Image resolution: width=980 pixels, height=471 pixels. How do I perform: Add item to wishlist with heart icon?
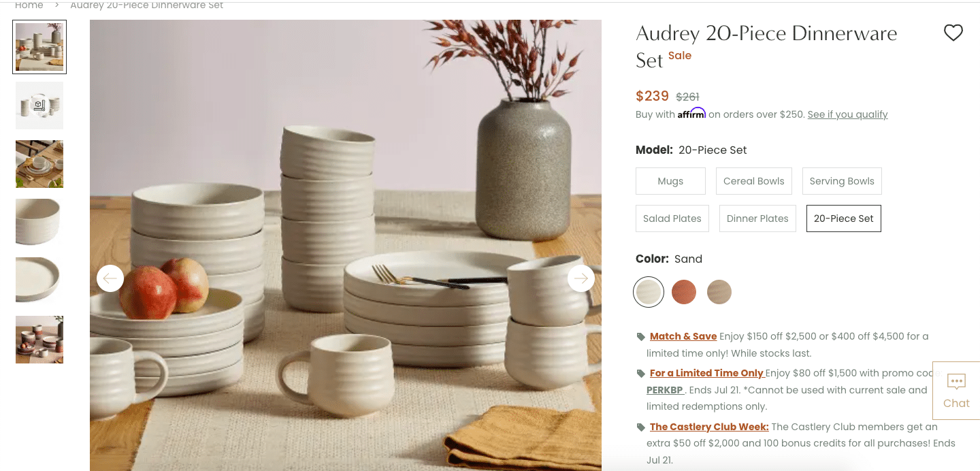(x=953, y=33)
